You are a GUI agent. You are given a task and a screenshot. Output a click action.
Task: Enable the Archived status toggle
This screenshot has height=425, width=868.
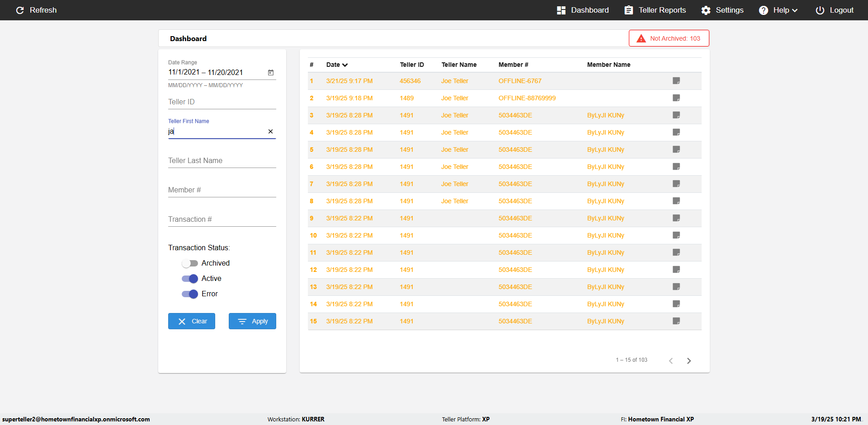coord(190,263)
